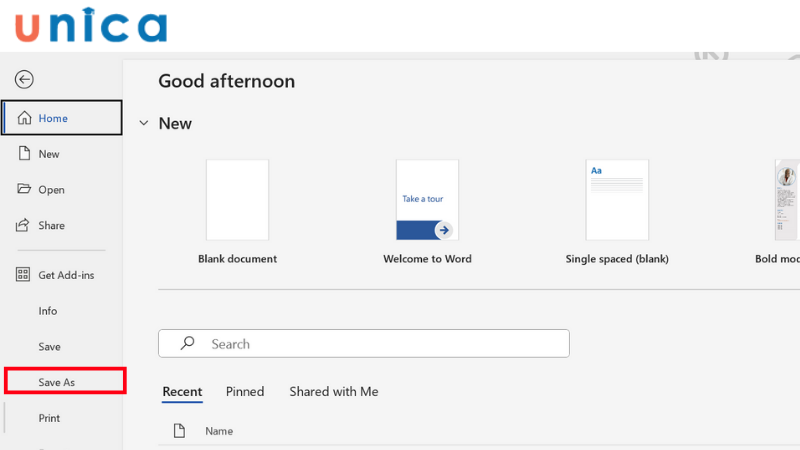Click the Home house icon

click(24, 118)
